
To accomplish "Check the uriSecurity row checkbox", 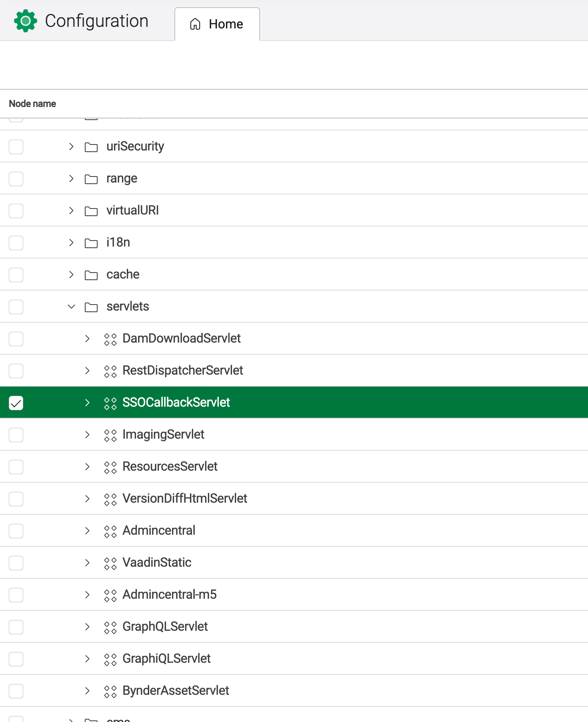I will click(16, 147).
